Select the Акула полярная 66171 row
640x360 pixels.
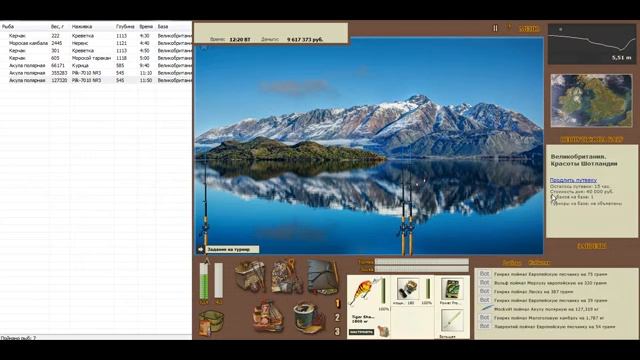click(96, 65)
